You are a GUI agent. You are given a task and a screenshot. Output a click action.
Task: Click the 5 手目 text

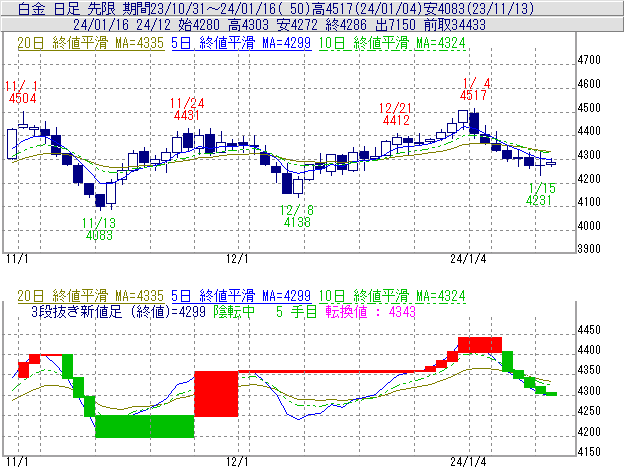[296, 311]
